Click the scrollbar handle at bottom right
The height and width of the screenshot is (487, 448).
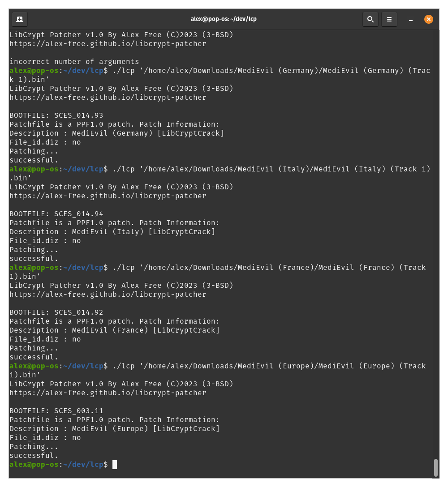(435, 467)
